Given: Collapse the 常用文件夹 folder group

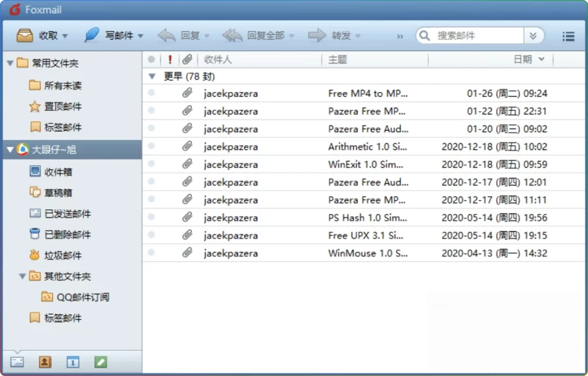Looking at the screenshot, I should pos(9,63).
